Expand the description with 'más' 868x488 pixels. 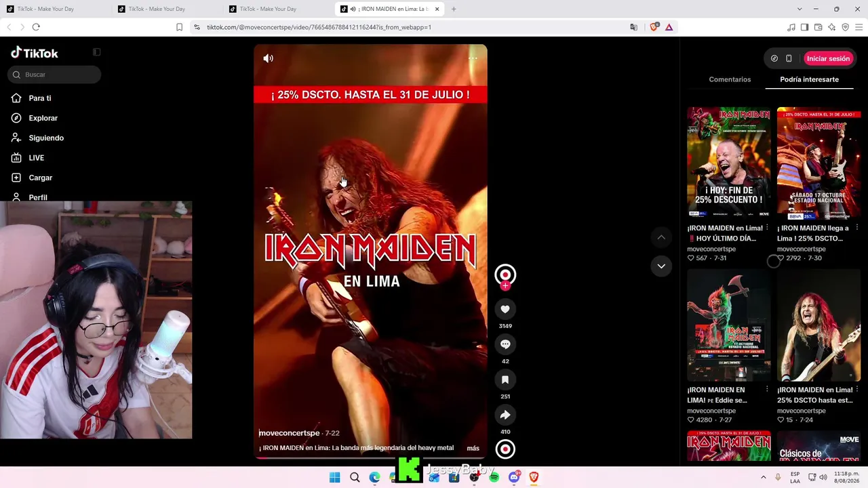(473, 448)
